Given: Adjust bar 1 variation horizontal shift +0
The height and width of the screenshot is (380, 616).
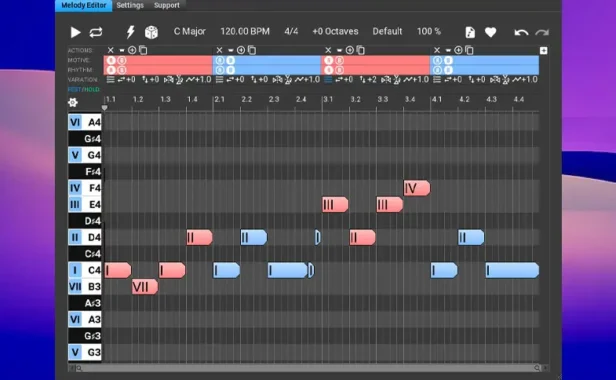Looking at the screenshot, I should [x=126, y=80].
